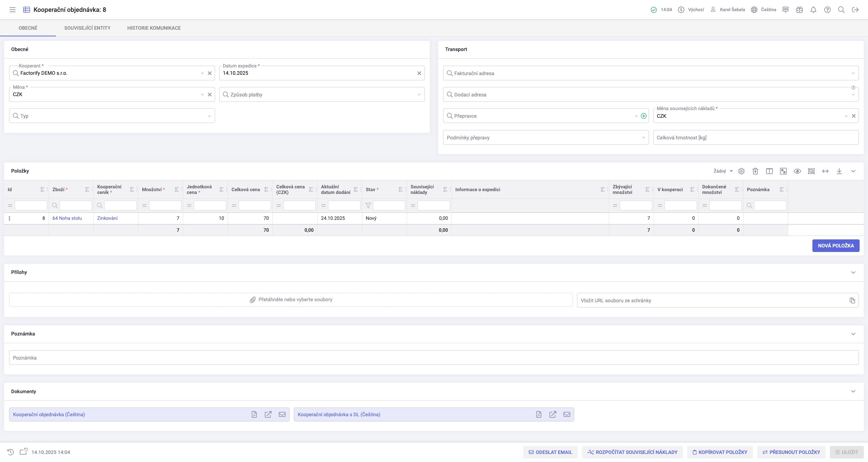The image size is (868, 462).
Task: Open table settings gear in Položky
Action: (x=741, y=171)
